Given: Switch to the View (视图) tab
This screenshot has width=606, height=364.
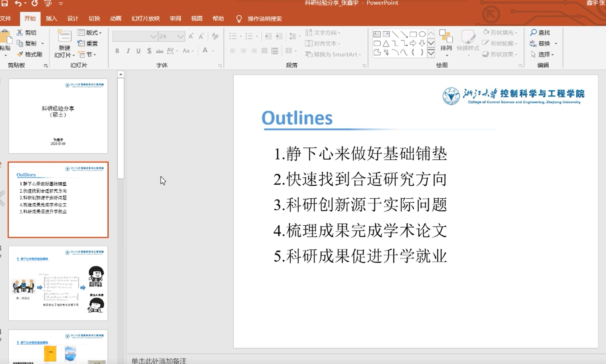Looking at the screenshot, I should point(197,19).
